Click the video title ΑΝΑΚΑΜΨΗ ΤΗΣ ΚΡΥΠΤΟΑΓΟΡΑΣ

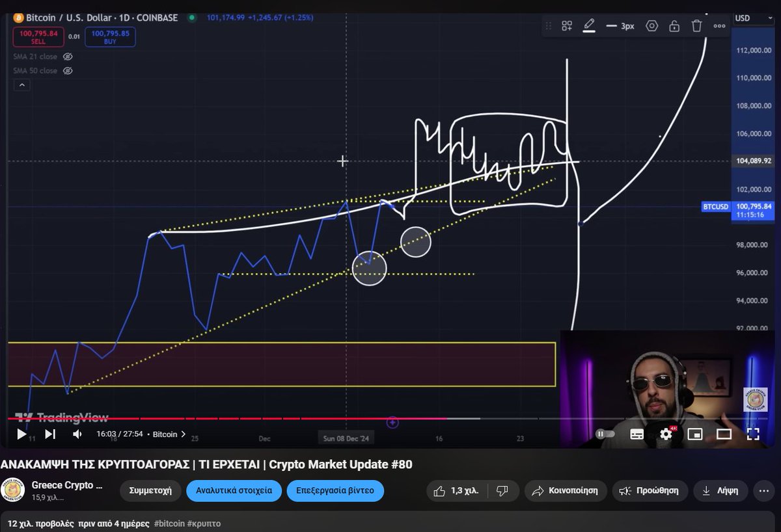206,464
